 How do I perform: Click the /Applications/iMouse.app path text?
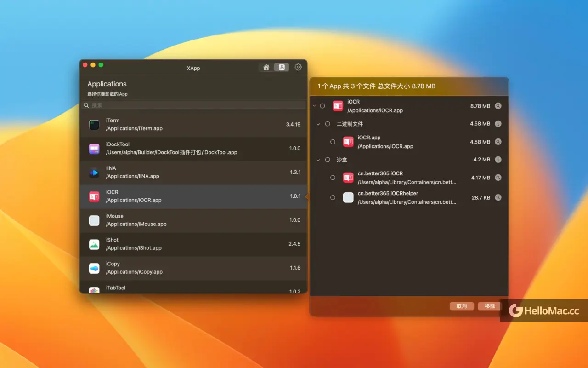pyautogui.click(x=136, y=224)
